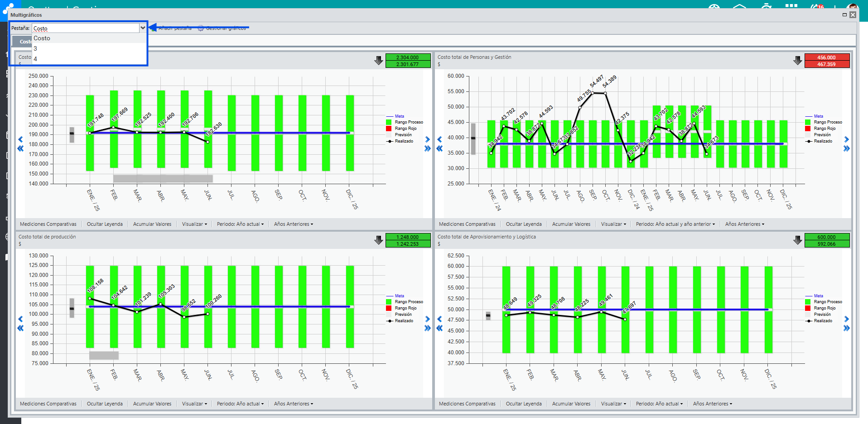The height and width of the screenshot is (424, 868).
Task: Expand Visualizar menu on the producción chart
Action: tap(194, 404)
